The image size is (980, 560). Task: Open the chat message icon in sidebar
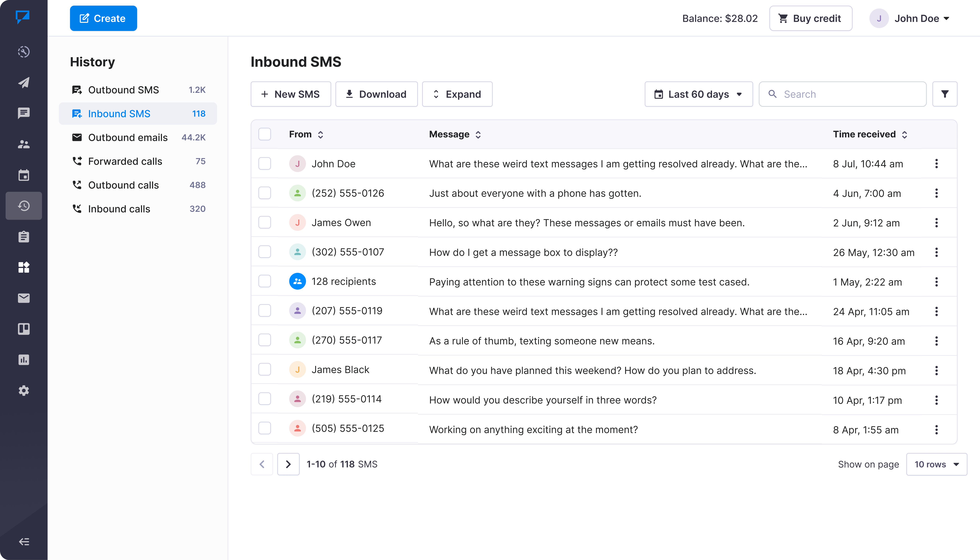(24, 113)
